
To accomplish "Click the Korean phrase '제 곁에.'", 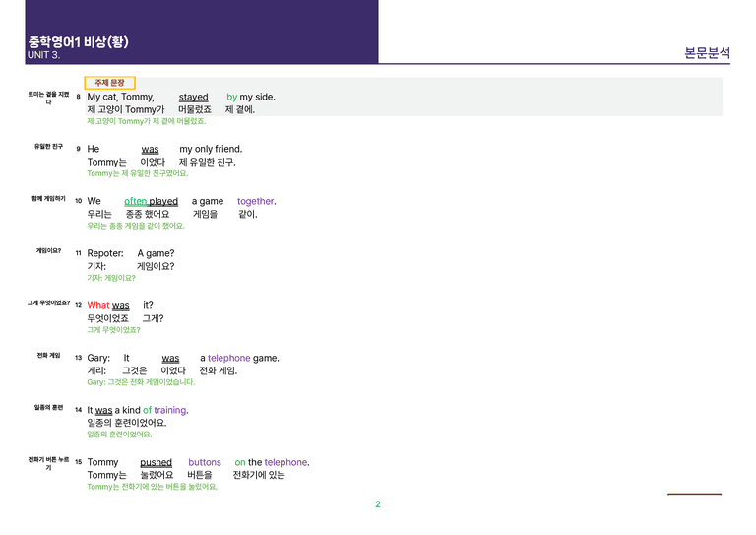I will [x=240, y=109].
